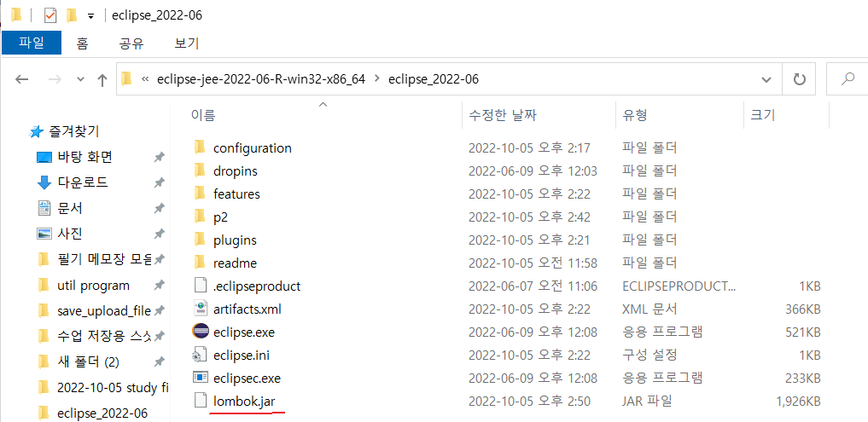This screenshot has height=422, width=868.
Task: Open 다운로드 in navigation pane
Action: pyautogui.click(x=83, y=182)
